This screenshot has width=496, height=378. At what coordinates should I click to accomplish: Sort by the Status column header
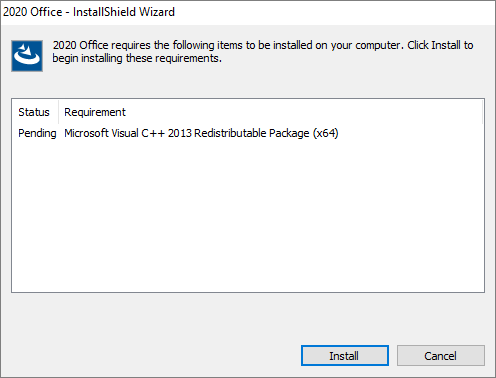click(35, 112)
